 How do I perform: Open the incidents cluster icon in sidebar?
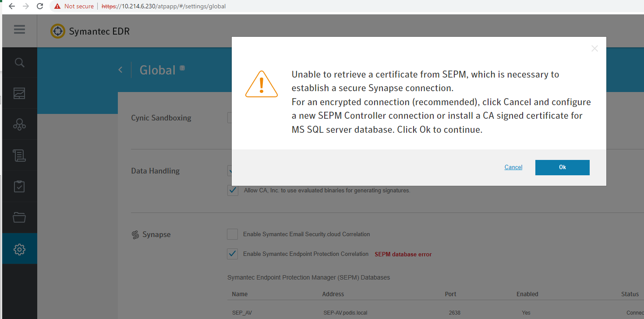(19, 124)
